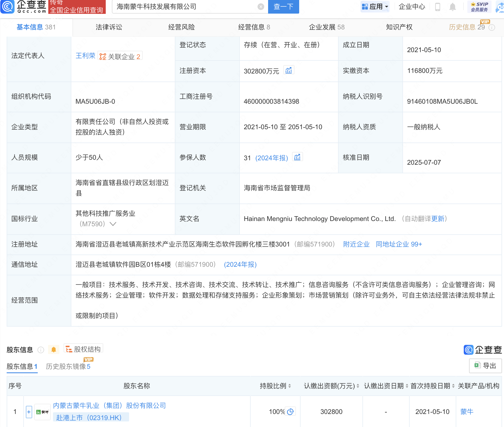Open 2024年报 link beside 通信地址

click(240, 265)
